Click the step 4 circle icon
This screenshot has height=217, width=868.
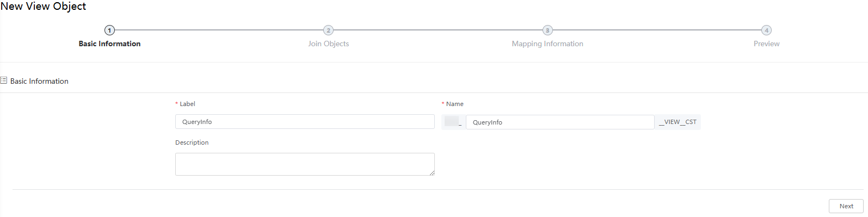tap(766, 30)
